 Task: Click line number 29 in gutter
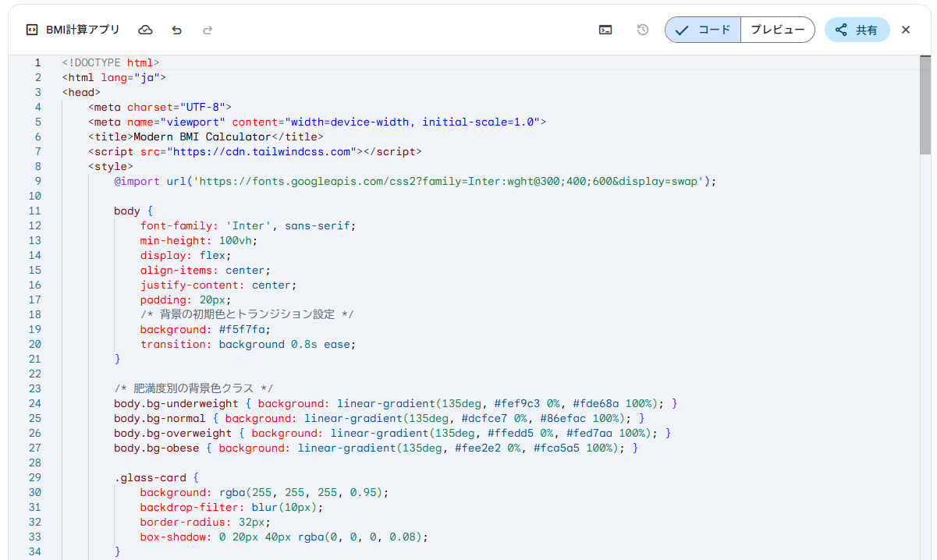(34, 477)
